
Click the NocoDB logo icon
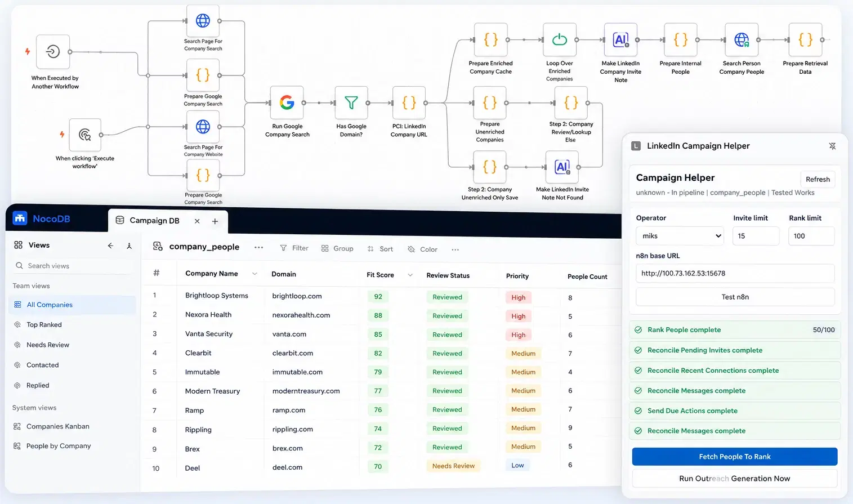(x=20, y=218)
